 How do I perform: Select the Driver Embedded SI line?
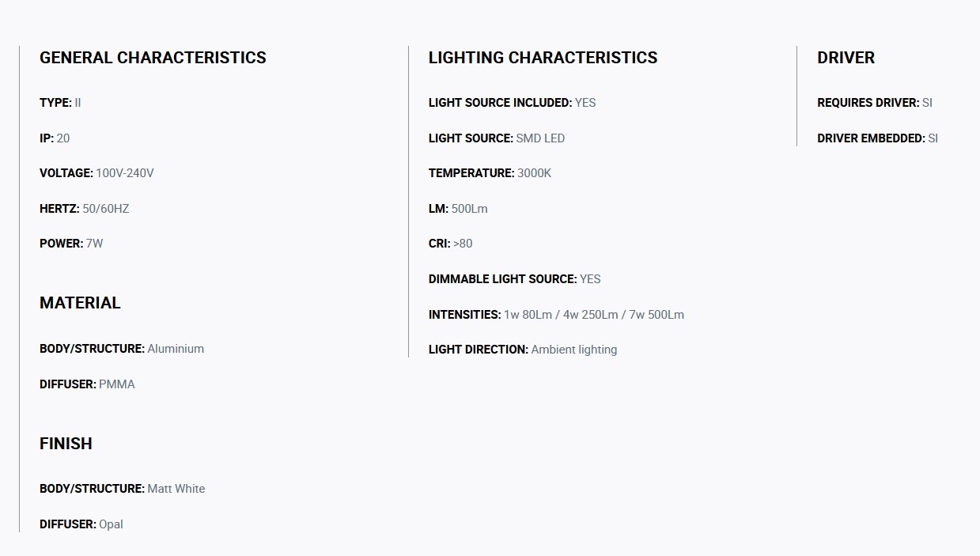877,138
